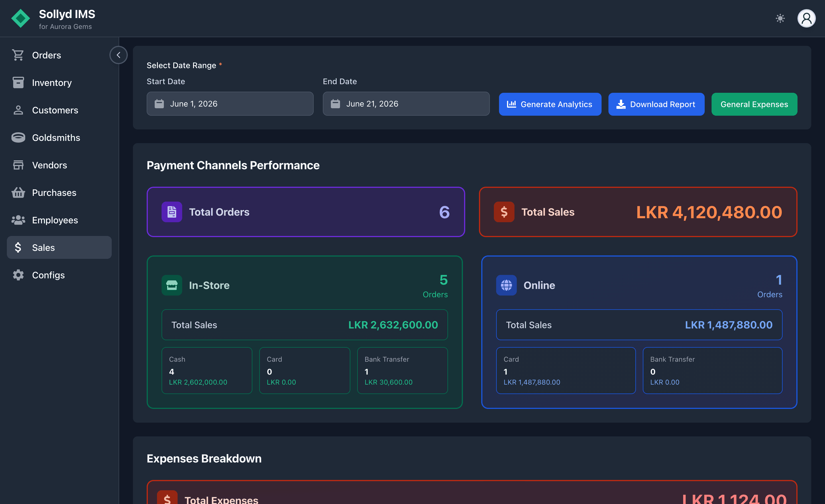Click the 'for Aurora Gems' subtitle
This screenshot has height=504, width=825.
[65, 26]
